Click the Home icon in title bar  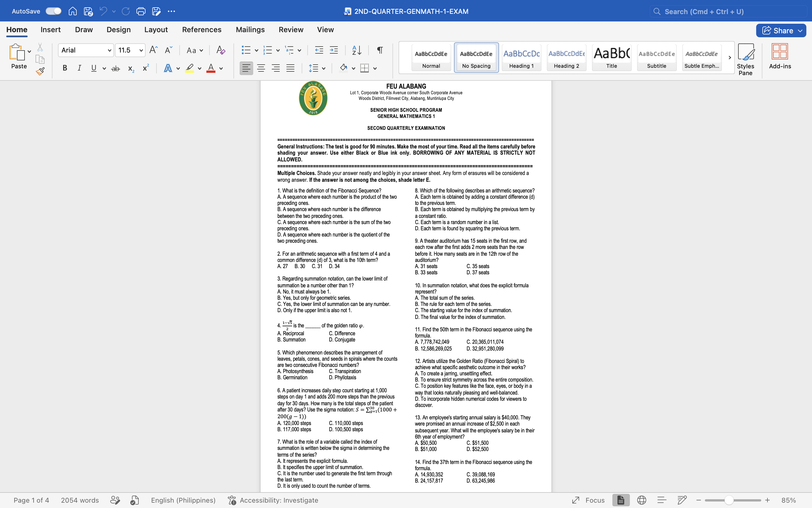click(x=72, y=11)
